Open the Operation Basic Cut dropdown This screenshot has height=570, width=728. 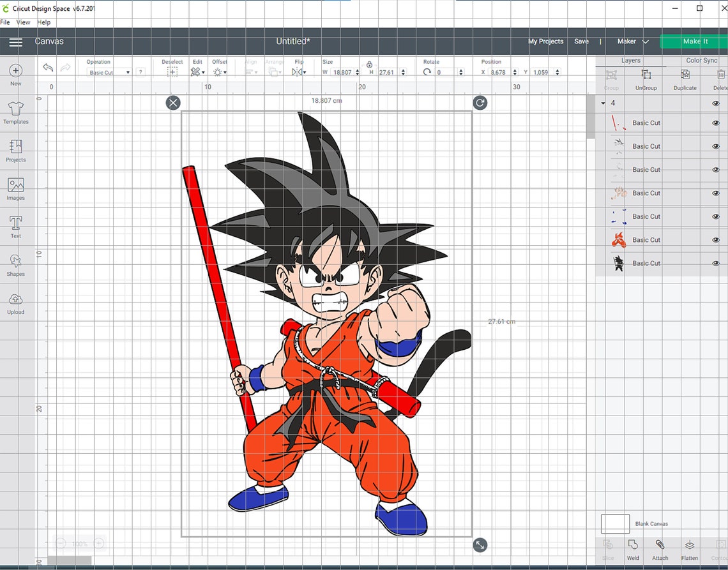109,72
